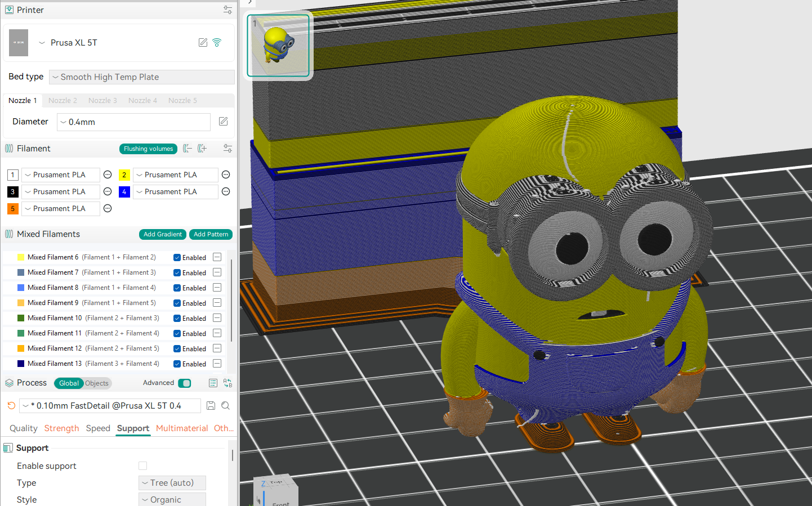The width and height of the screenshot is (812, 506).
Task: Toggle Enabled for Mixed Filament 8
Action: 177,288
